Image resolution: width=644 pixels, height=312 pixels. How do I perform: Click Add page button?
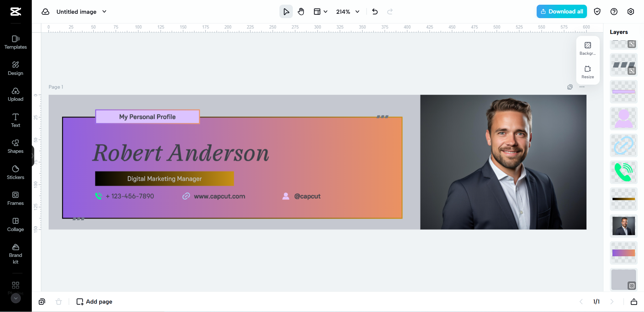click(94, 302)
